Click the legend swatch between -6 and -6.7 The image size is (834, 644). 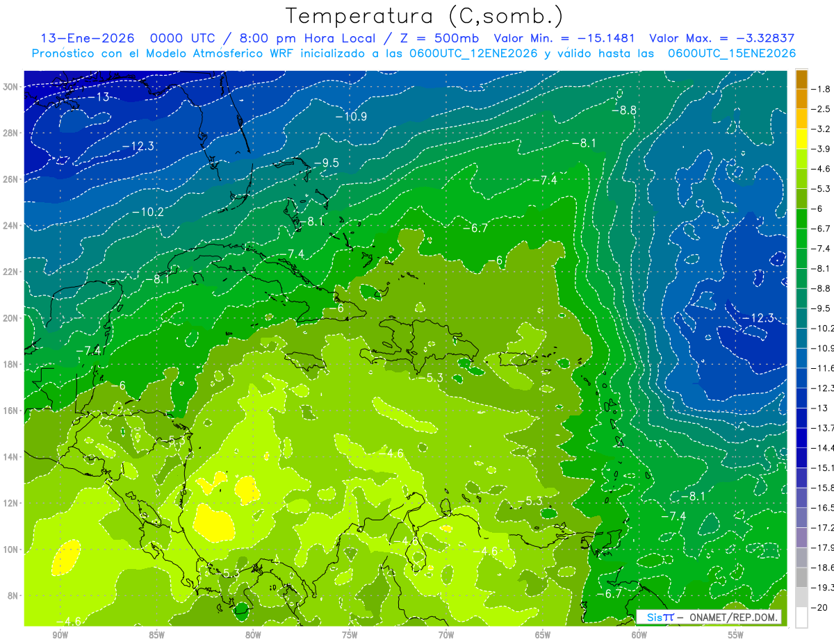click(x=801, y=219)
